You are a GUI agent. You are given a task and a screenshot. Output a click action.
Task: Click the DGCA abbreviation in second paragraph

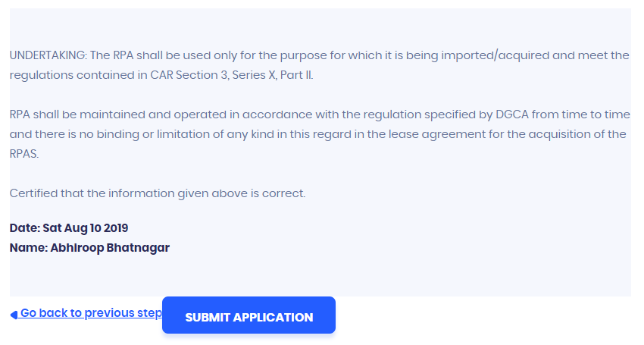pos(514,114)
